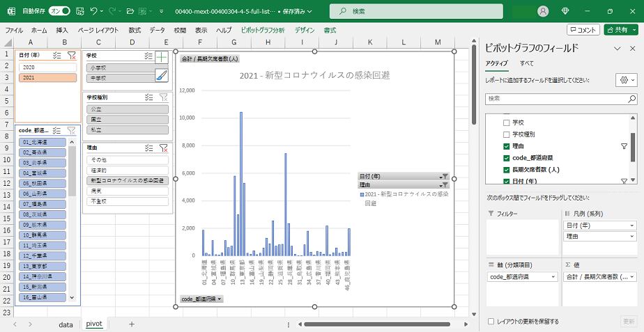Open chart styles paintbrush button
The height and width of the screenshot is (332, 644).
tap(161, 75)
